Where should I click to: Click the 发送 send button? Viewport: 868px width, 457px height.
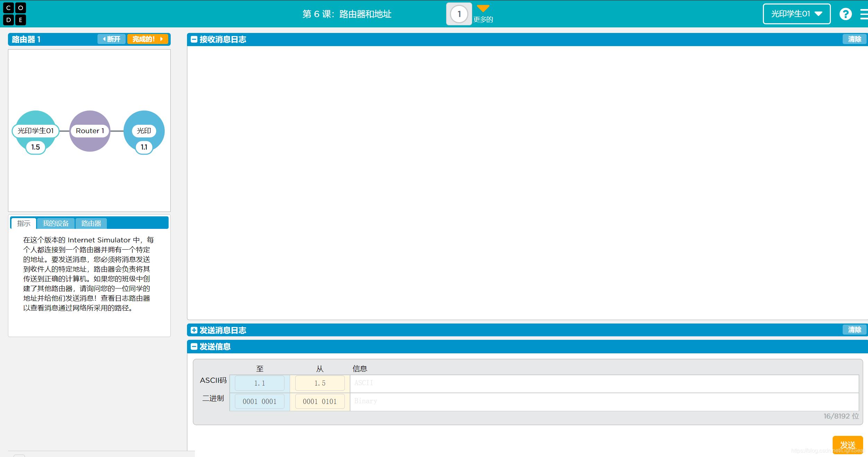point(848,445)
